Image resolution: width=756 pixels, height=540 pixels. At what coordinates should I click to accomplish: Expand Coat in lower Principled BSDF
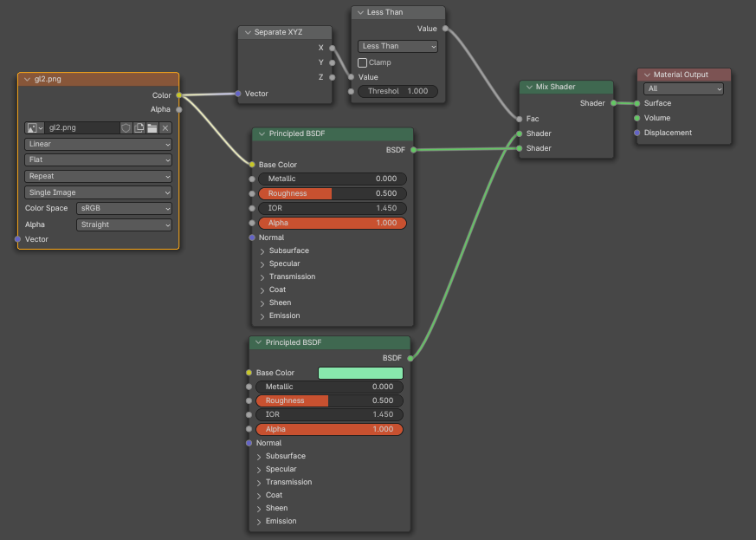pyautogui.click(x=259, y=496)
